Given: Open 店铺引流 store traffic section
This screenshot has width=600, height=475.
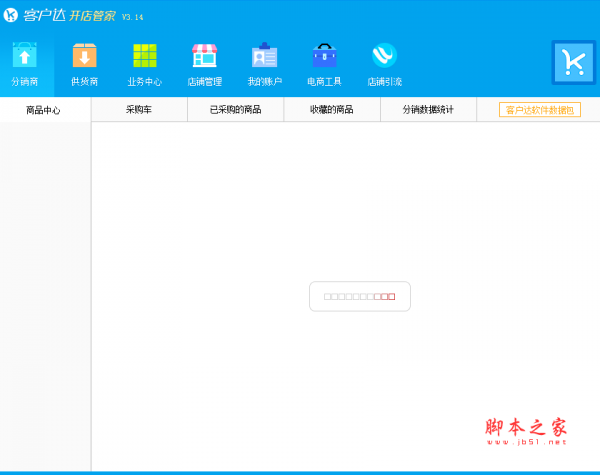Looking at the screenshot, I should [384, 64].
